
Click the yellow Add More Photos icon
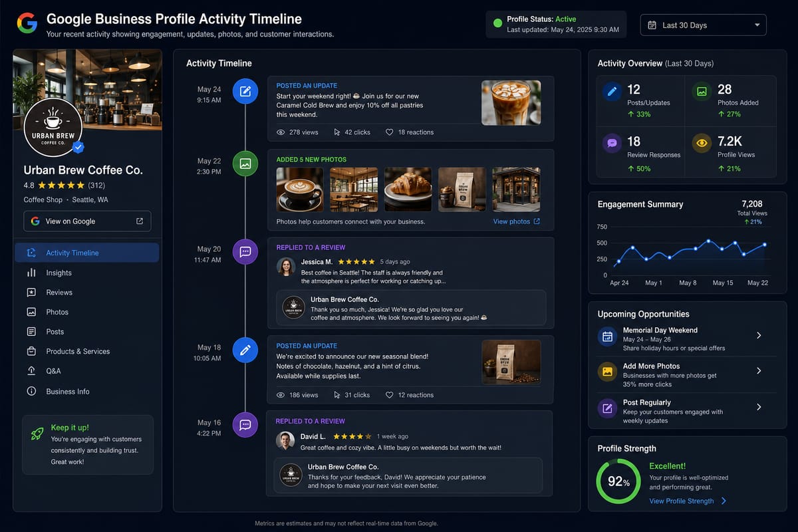pos(607,372)
